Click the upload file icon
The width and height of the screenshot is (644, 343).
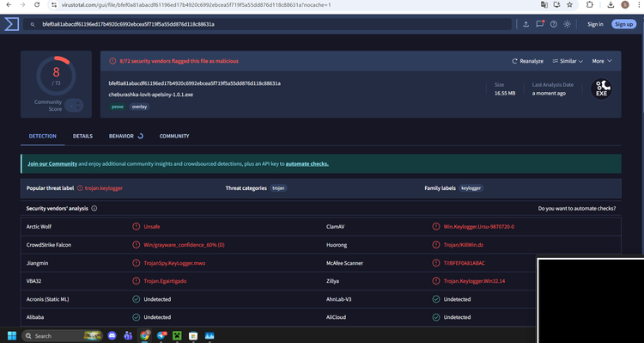[x=526, y=24]
